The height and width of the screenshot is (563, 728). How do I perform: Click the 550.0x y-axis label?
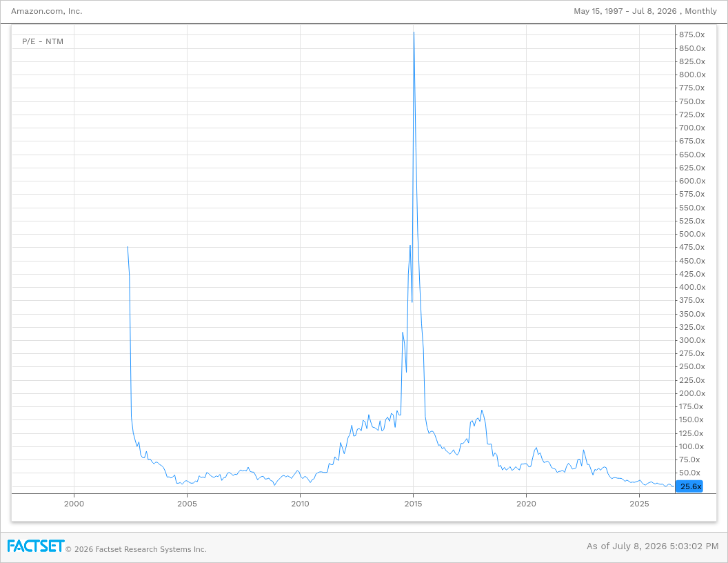[x=692, y=208]
